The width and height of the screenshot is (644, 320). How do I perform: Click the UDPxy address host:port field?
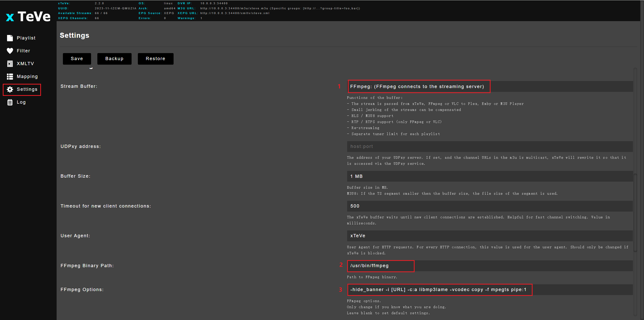(490, 146)
